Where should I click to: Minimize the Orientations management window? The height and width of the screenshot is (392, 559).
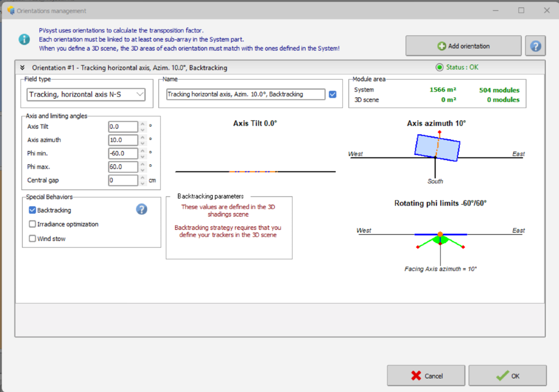(x=495, y=11)
